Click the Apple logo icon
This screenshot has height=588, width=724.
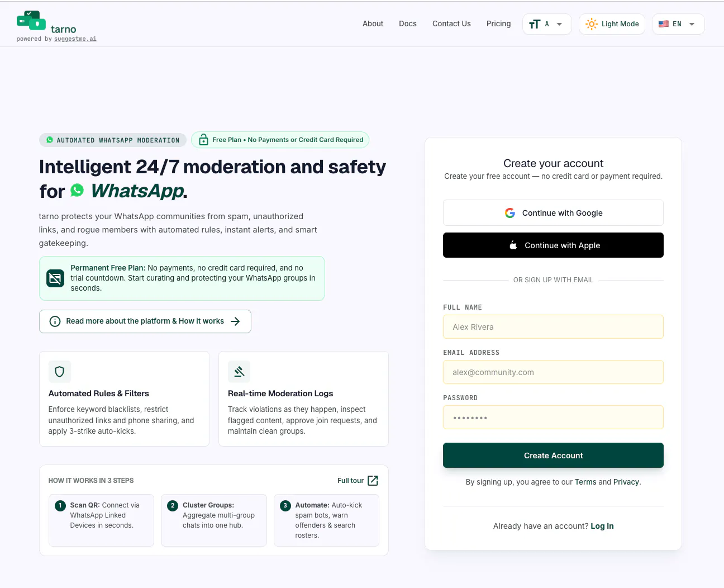[513, 245]
